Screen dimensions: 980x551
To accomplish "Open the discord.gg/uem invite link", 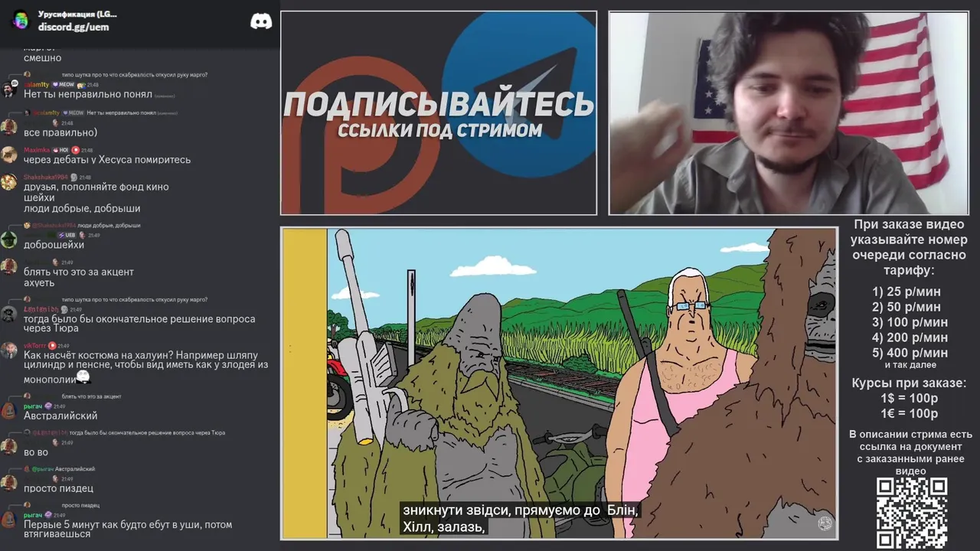I will 73,27.
